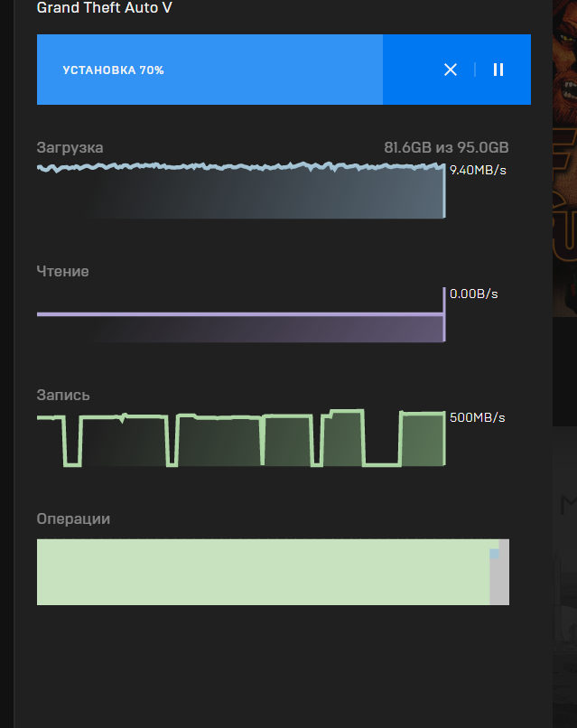Click the Загрузка label
The height and width of the screenshot is (728, 577).
(70, 147)
